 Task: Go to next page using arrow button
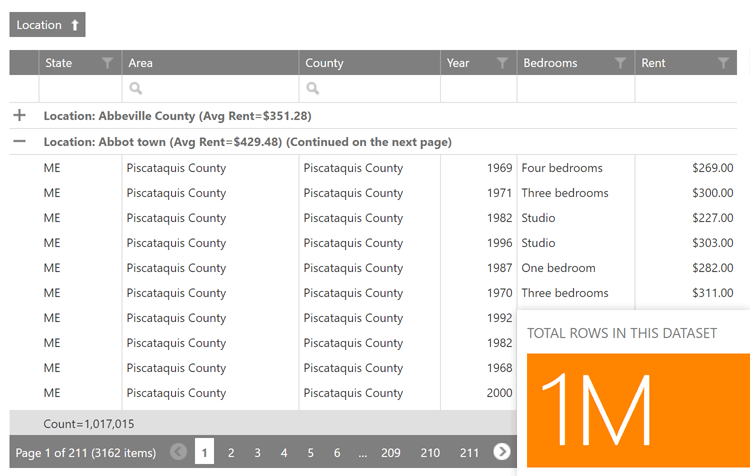point(502,452)
